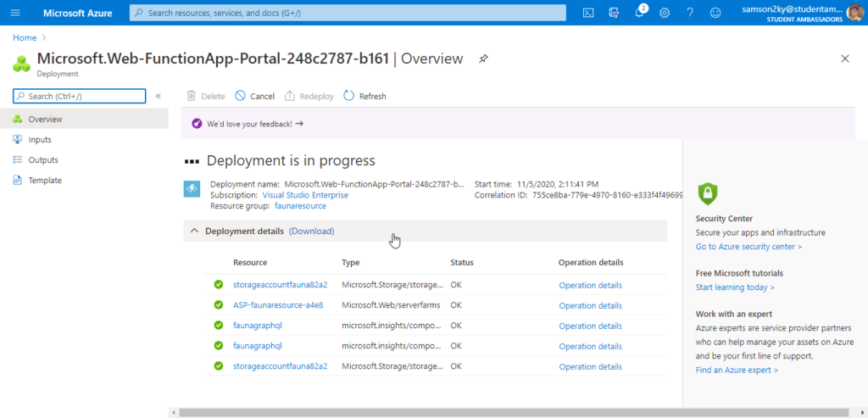
Task: Click the green Security Center shield icon
Action: (x=707, y=193)
